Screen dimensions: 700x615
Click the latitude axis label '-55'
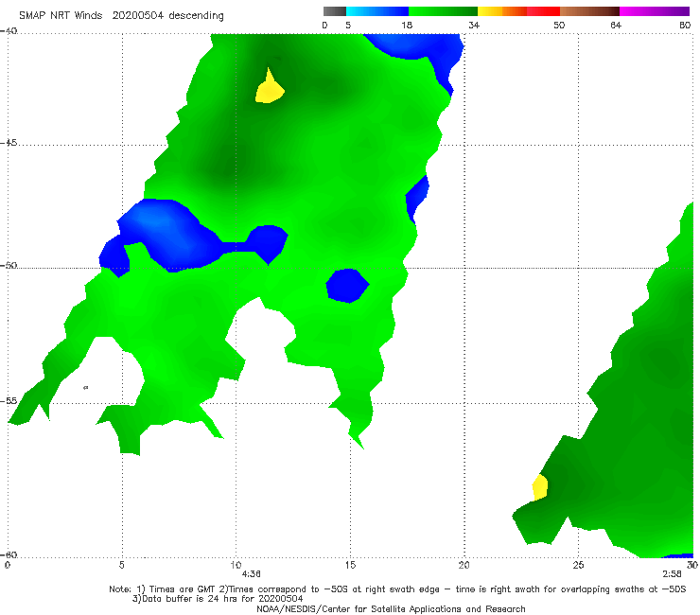(9, 401)
